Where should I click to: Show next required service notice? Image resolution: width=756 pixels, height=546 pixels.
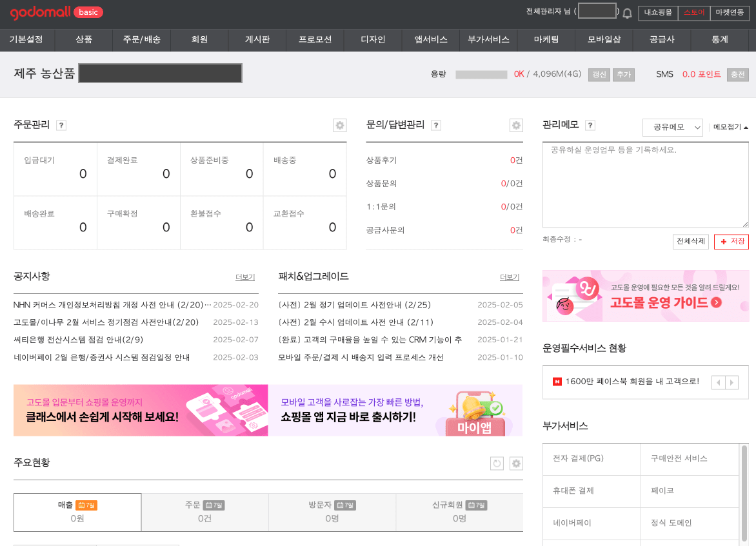[731, 382]
